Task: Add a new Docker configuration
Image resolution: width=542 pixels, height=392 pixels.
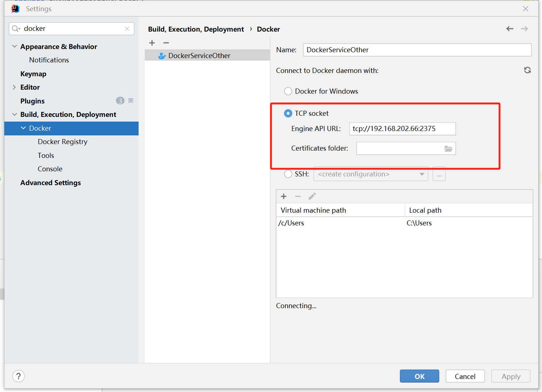Action: (x=152, y=43)
